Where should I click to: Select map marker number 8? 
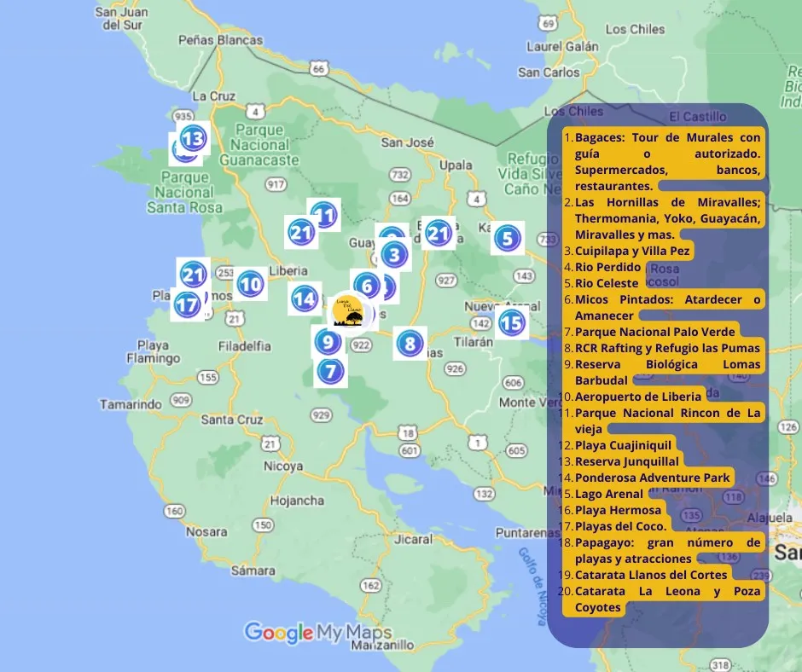tap(410, 344)
